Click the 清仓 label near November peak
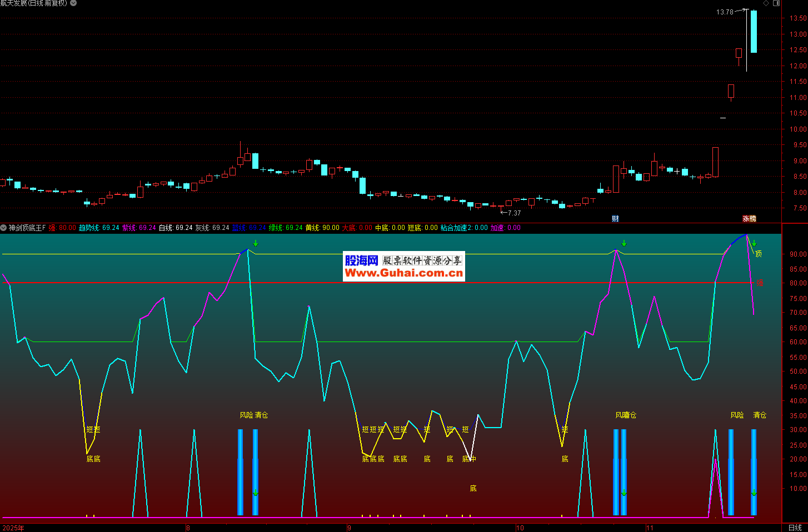The image size is (808, 532). (759, 415)
